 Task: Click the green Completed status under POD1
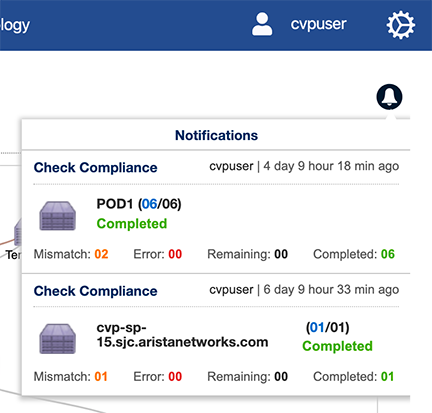click(132, 224)
